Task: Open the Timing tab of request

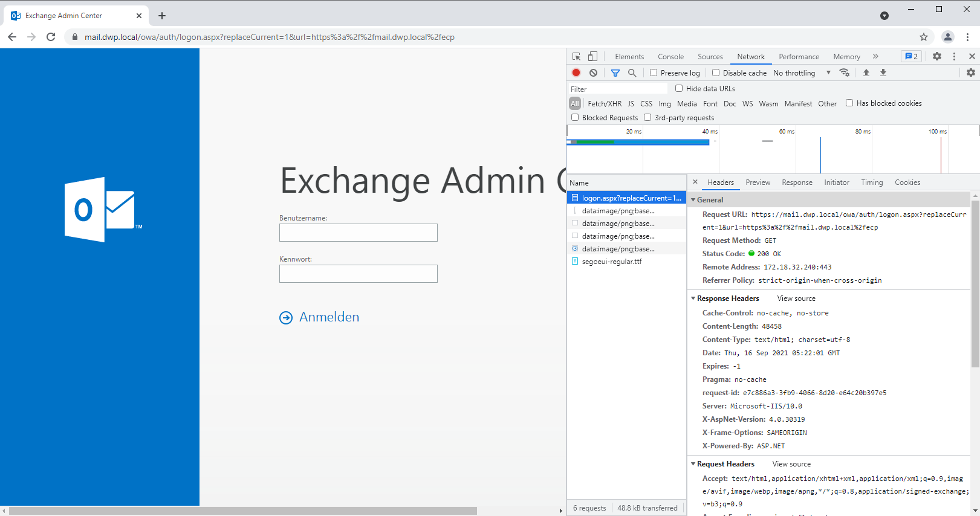Action: click(x=871, y=182)
